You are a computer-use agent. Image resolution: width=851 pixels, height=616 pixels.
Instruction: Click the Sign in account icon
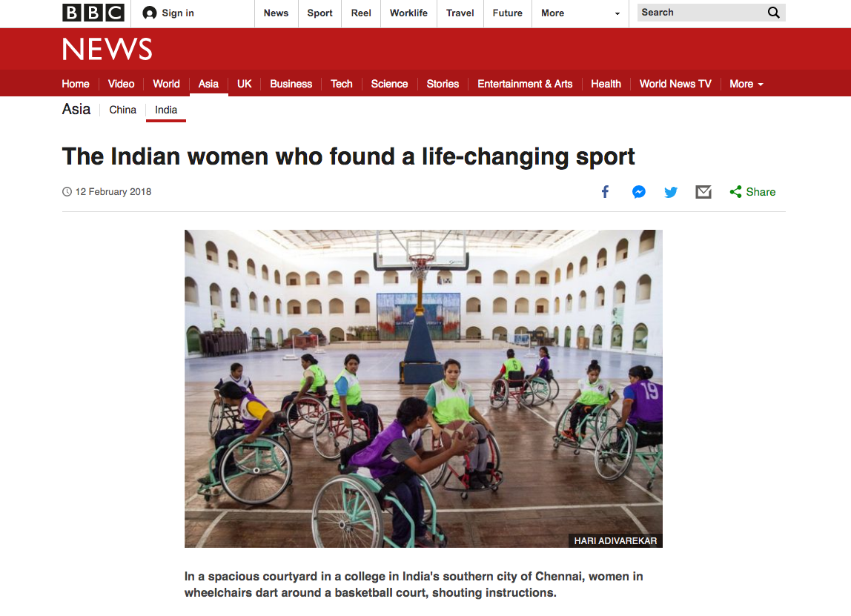[x=149, y=13]
